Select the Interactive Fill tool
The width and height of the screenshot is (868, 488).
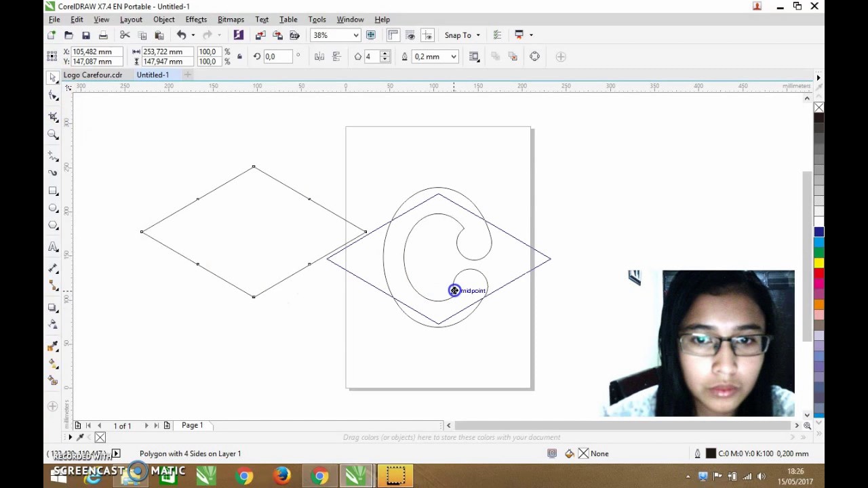(54, 364)
